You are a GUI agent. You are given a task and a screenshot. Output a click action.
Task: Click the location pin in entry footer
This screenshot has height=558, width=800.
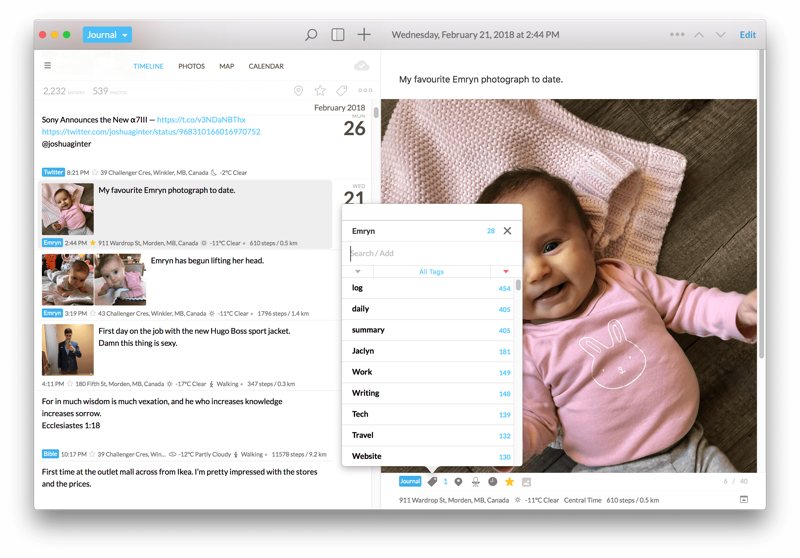458,481
